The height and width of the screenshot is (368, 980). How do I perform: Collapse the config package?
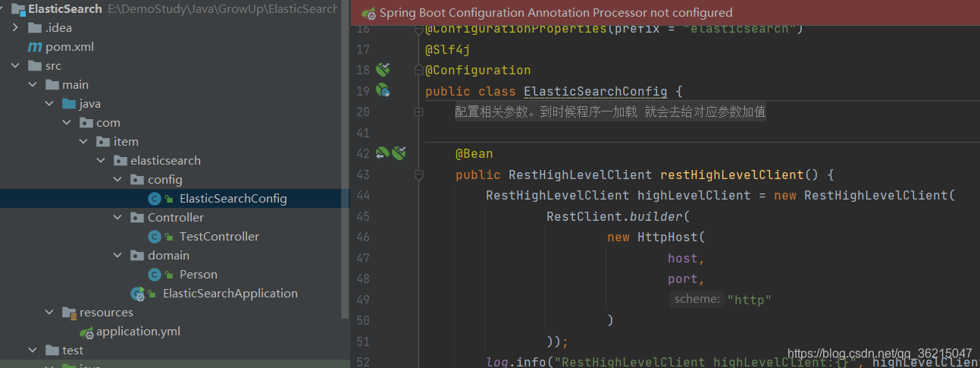(x=117, y=180)
